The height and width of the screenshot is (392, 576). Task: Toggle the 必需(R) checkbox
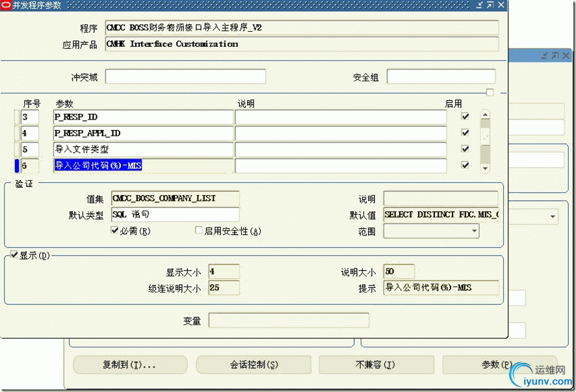pos(114,230)
